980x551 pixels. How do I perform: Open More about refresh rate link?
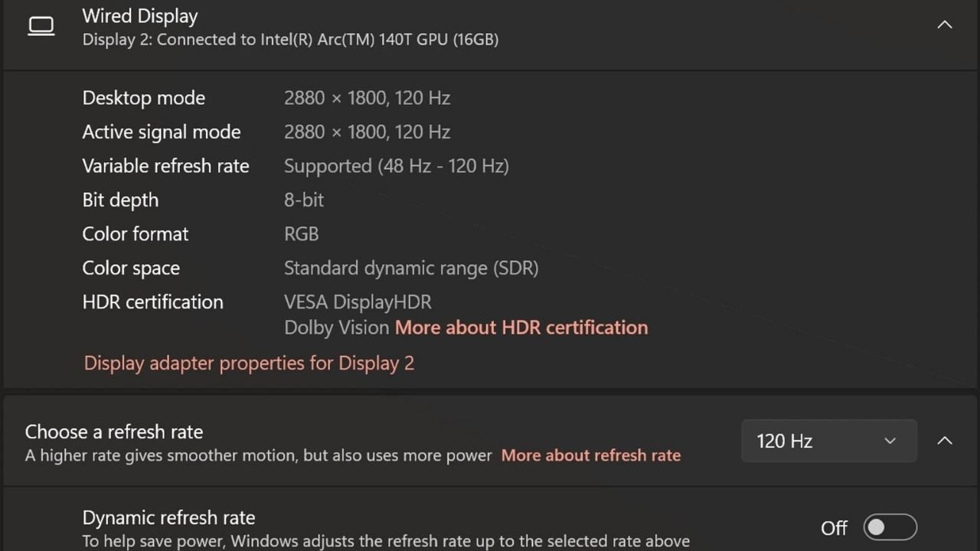coord(590,455)
